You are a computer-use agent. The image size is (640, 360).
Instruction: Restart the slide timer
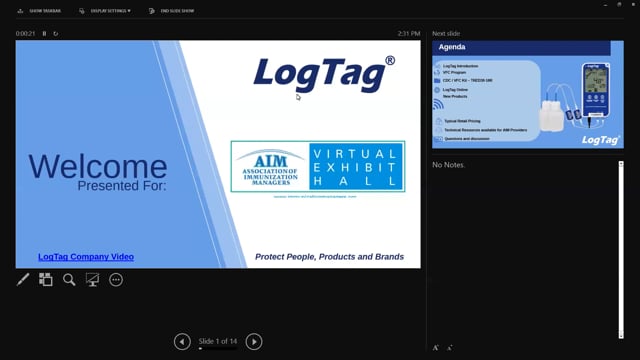click(56, 33)
